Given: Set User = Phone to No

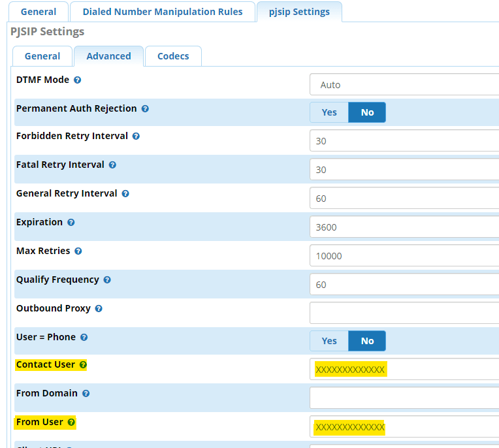Looking at the screenshot, I should coord(367,341).
